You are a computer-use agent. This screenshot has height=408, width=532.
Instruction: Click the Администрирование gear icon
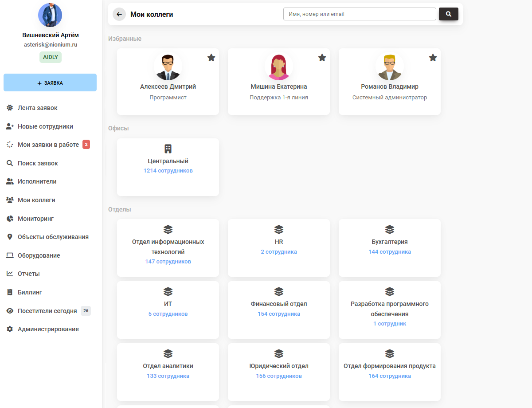[x=10, y=329]
